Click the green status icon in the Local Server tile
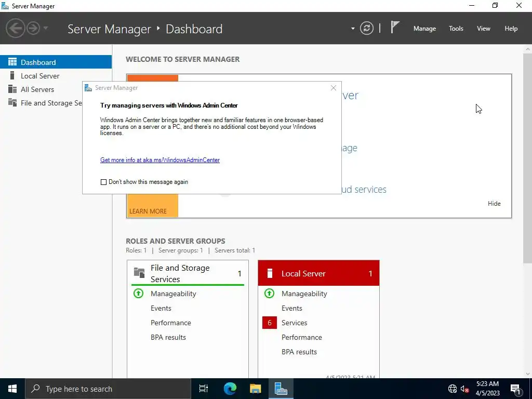This screenshot has height=399, width=532. click(x=270, y=293)
